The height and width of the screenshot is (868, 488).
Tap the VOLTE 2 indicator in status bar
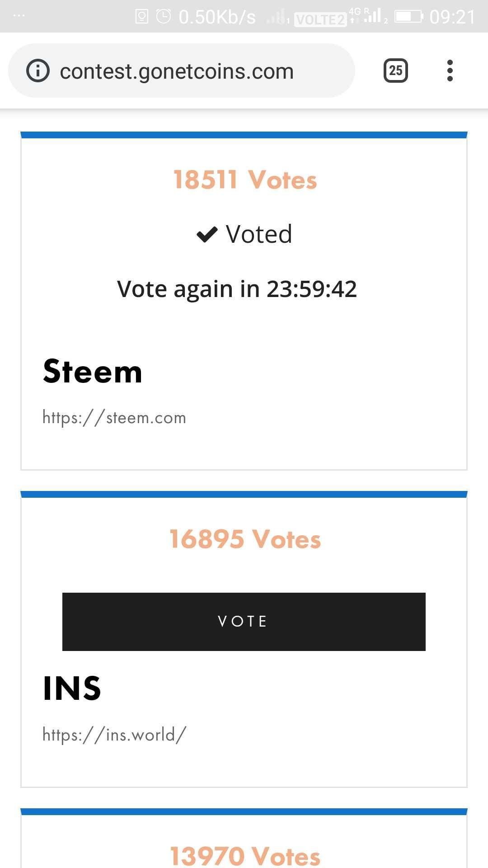click(x=320, y=19)
